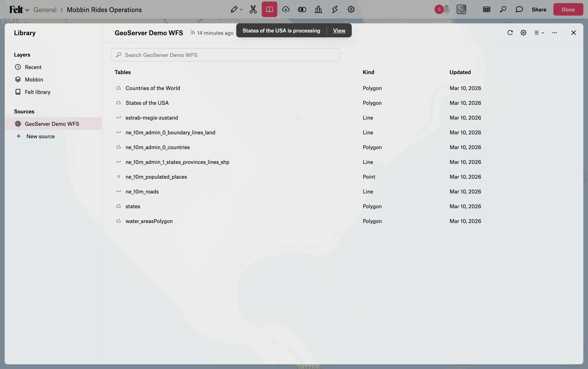The height and width of the screenshot is (369, 588).
Task: Click the Updated column header
Action: (460, 72)
